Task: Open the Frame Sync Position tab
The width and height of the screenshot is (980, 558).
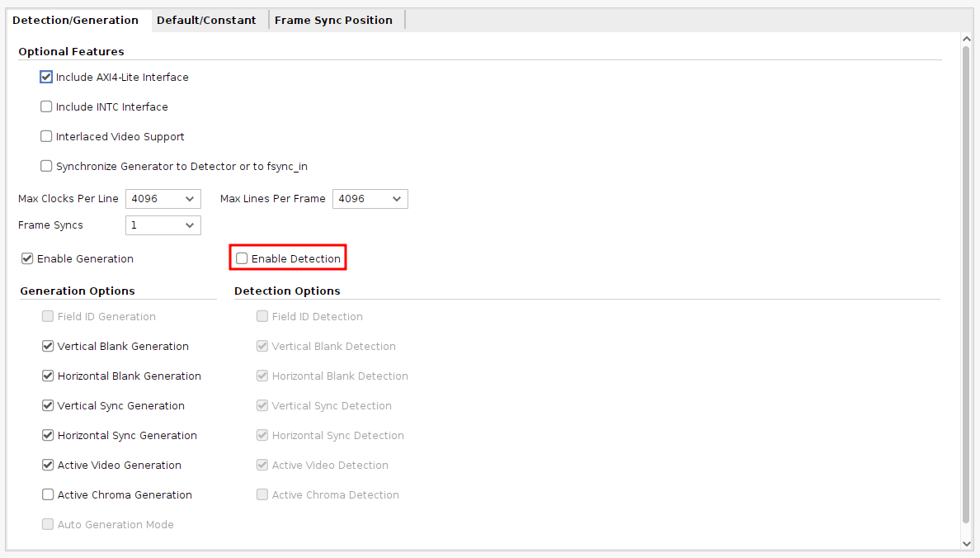Action: coord(333,20)
